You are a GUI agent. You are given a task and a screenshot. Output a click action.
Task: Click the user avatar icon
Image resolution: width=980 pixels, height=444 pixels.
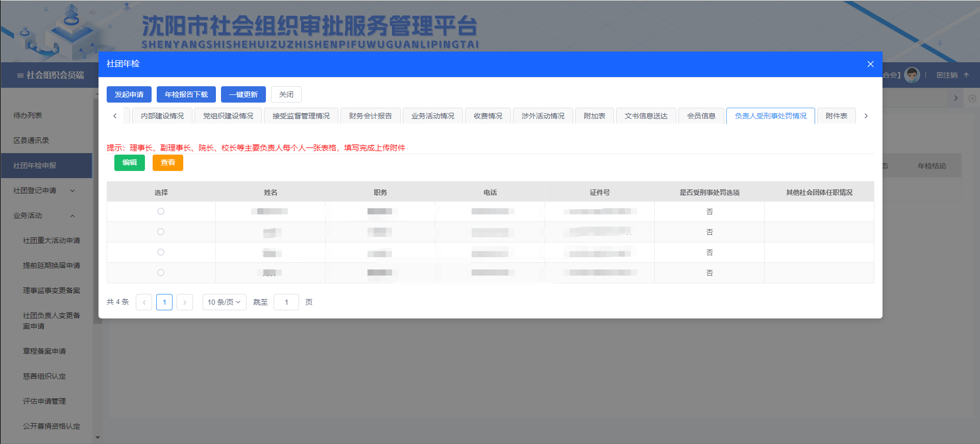(x=912, y=75)
